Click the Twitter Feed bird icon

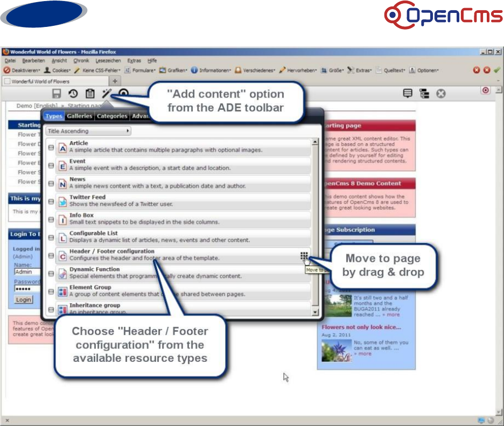coord(62,202)
